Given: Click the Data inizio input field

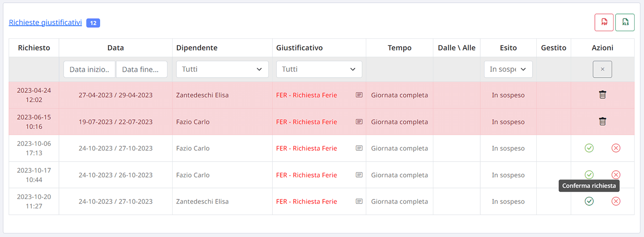Looking at the screenshot, I should click(89, 69).
